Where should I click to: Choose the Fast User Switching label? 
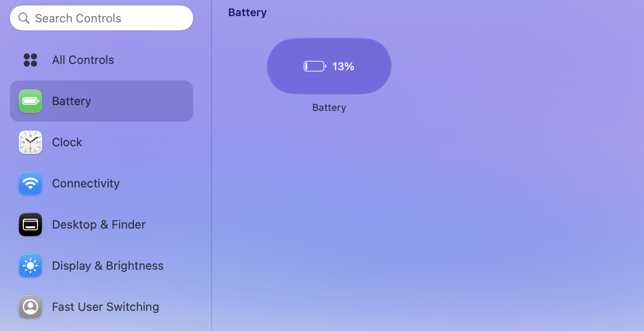(106, 307)
